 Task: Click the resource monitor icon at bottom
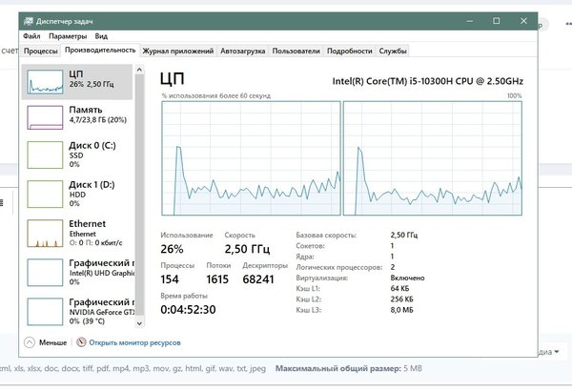point(83,342)
